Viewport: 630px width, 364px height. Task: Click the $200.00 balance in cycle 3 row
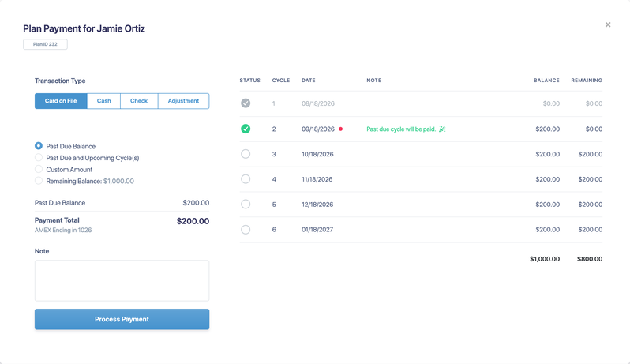[548, 154]
